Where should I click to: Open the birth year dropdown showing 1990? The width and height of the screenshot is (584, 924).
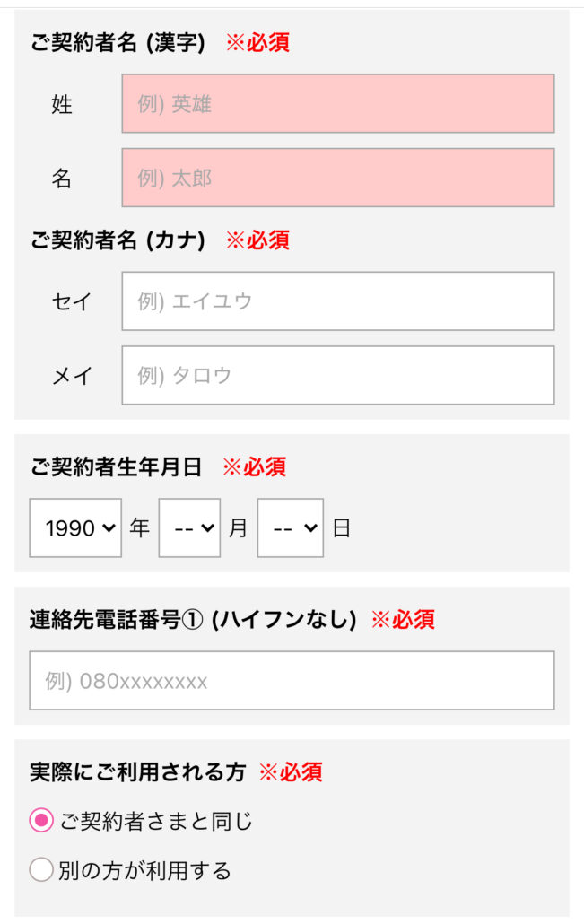click(x=75, y=528)
